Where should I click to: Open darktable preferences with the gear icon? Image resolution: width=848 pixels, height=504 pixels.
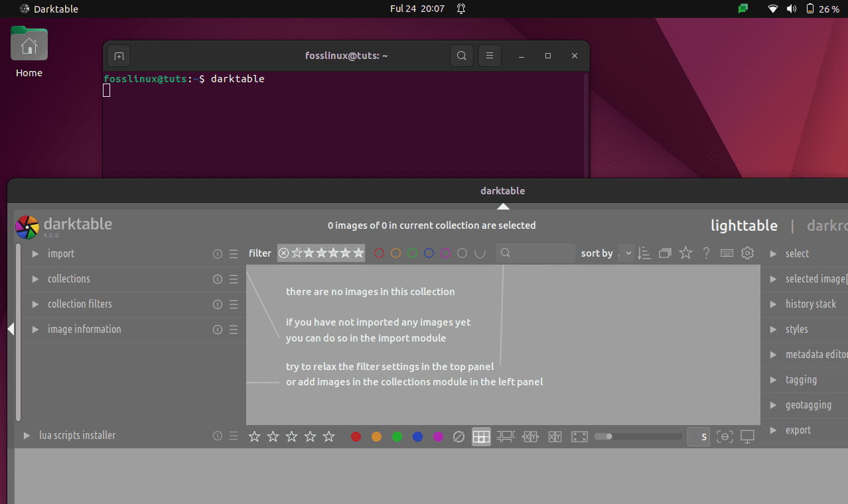[x=748, y=253]
